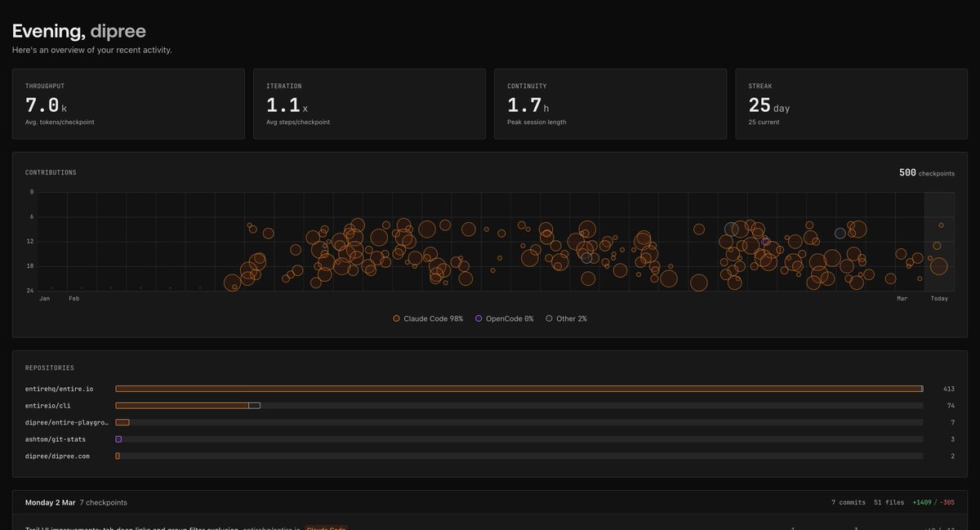Click the '25 current' streak caption
Screen dimensions: 980x530
tap(764, 122)
